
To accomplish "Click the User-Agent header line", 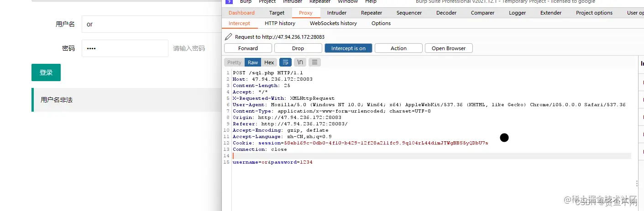I will (429, 105).
